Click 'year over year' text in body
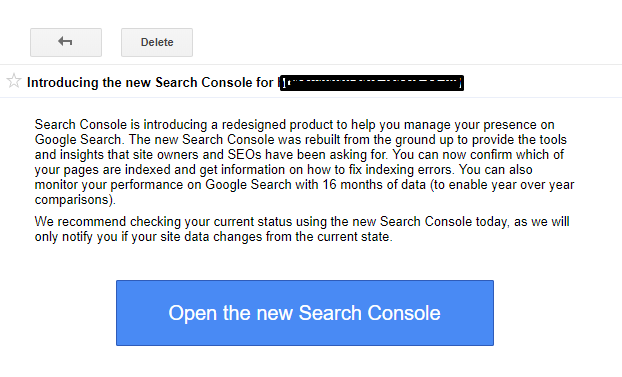This screenshot has height=377, width=622. point(533,185)
